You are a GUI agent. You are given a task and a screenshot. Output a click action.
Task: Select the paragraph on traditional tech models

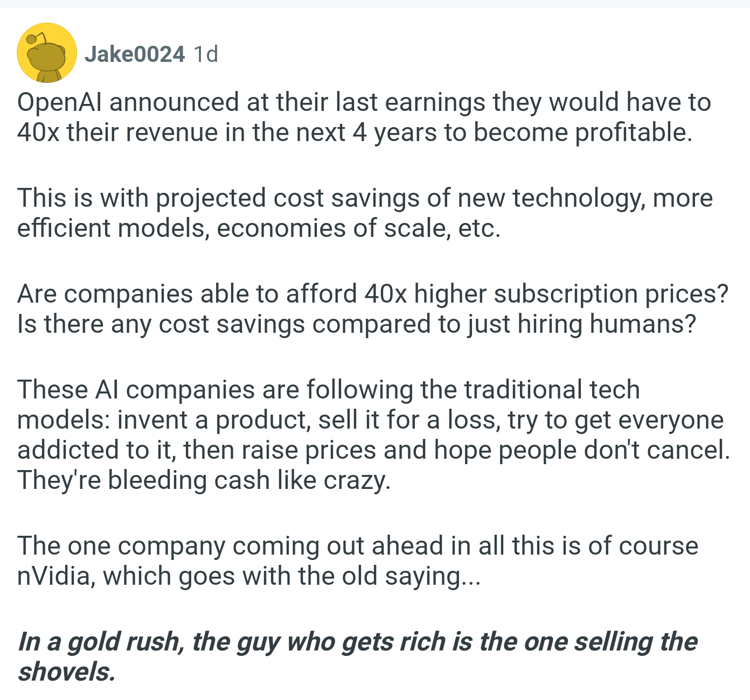(373, 435)
